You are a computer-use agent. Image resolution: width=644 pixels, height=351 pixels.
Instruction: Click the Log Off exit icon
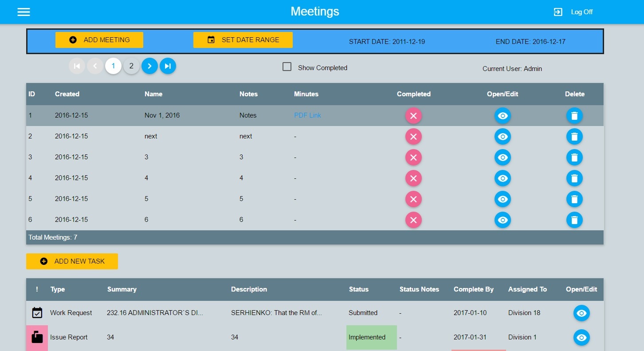pos(558,12)
